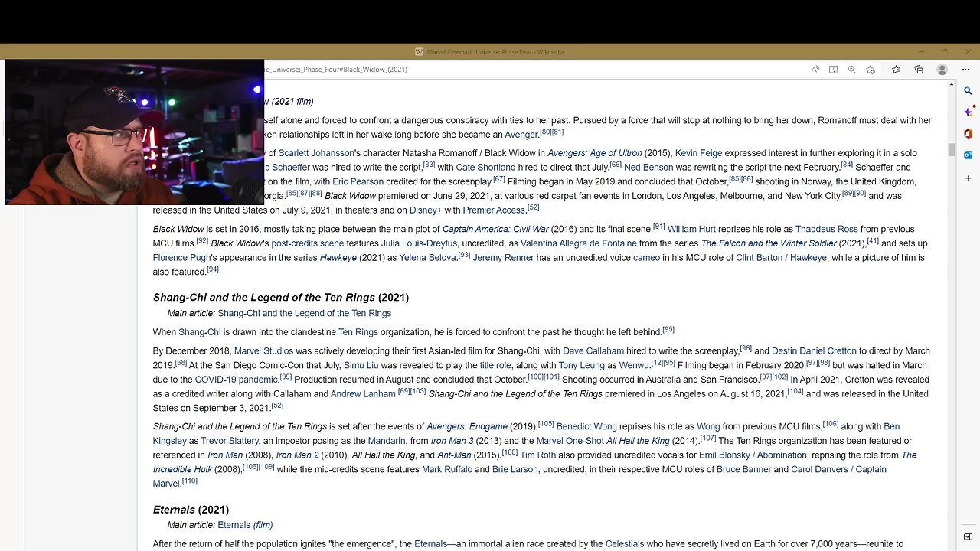The image size is (980, 551).
Task: Open Shang-Chi main article link
Action: click(x=304, y=314)
